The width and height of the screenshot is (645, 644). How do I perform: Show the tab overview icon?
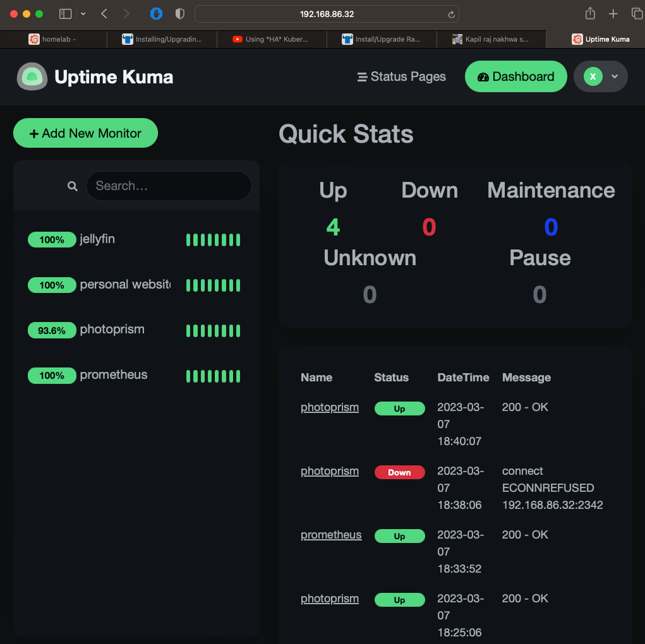pos(637,13)
